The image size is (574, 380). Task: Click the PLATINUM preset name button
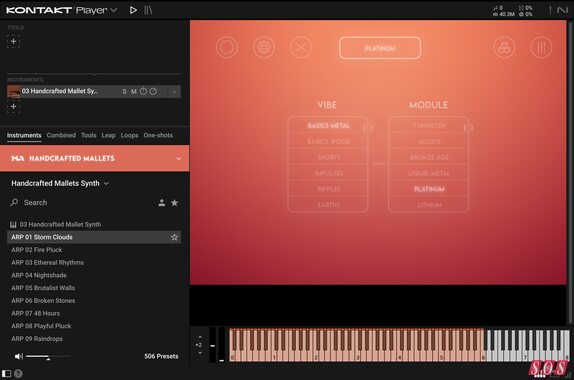pyautogui.click(x=380, y=48)
